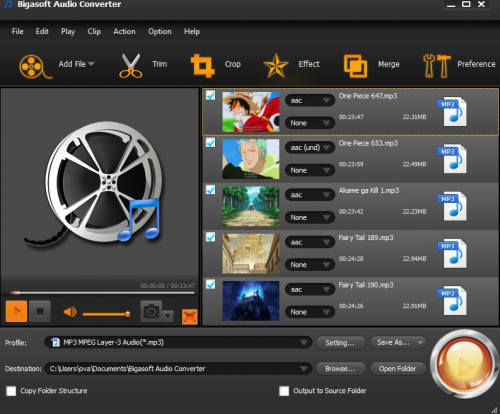Stop the preview playback
This screenshot has width=500, height=414.
(40, 311)
